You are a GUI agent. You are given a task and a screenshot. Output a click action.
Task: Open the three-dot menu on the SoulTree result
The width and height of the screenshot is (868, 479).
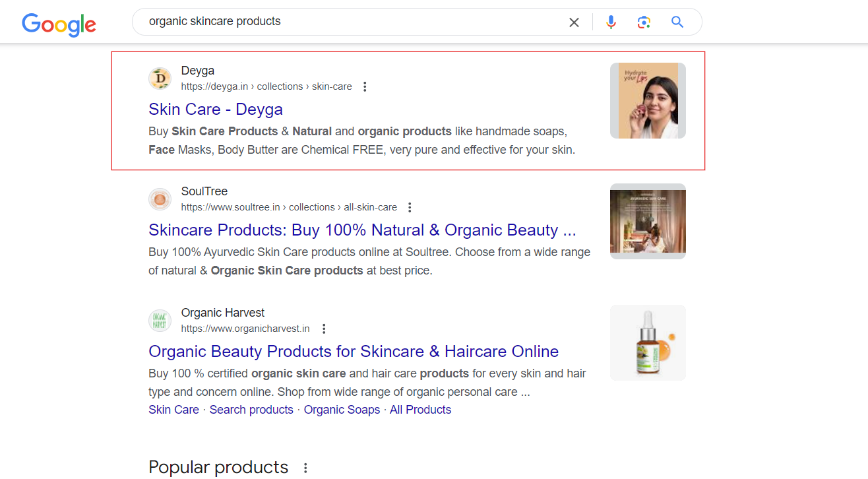coord(410,207)
